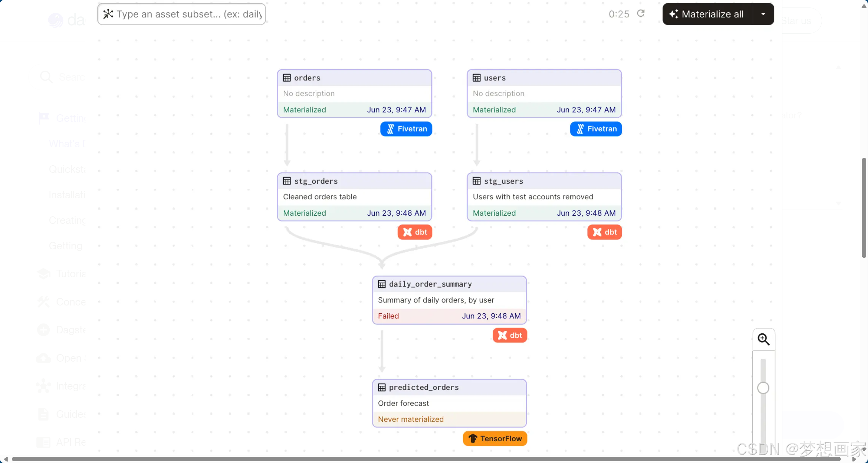Open the Materialize all dropdown arrow

[763, 14]
